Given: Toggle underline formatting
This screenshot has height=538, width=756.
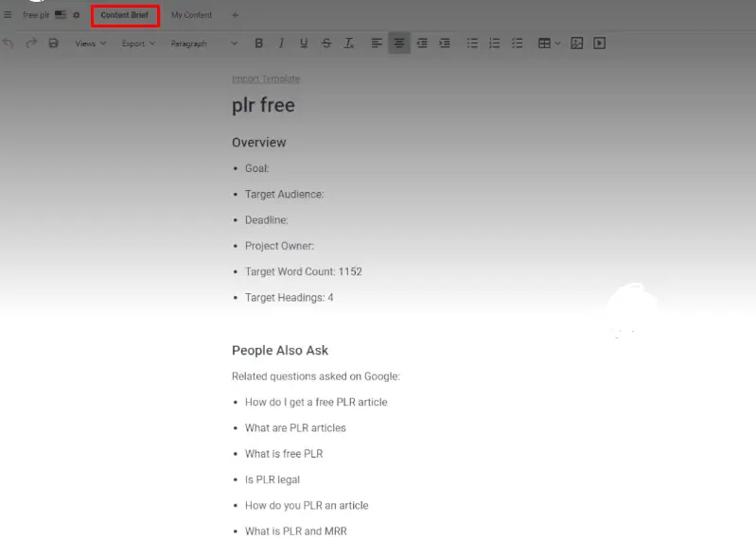Looking at the screenshot, I should point(304,43).
